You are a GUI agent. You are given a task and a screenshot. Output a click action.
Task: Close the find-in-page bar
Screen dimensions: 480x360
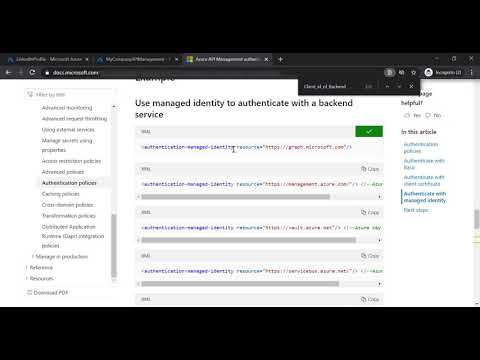tap(411, 86)
